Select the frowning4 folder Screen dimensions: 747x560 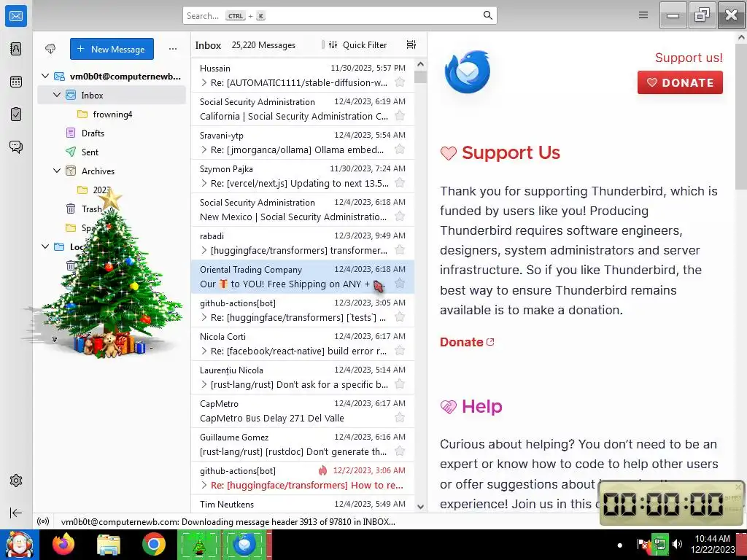coord(112,114)
